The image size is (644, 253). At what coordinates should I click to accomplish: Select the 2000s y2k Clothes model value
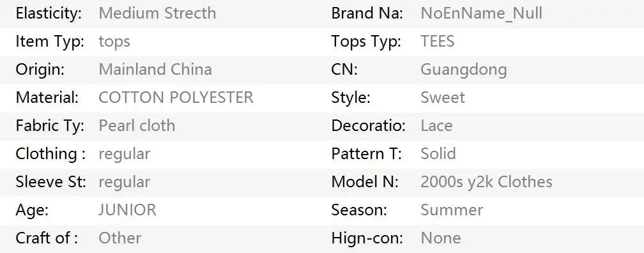coord(486,182)
